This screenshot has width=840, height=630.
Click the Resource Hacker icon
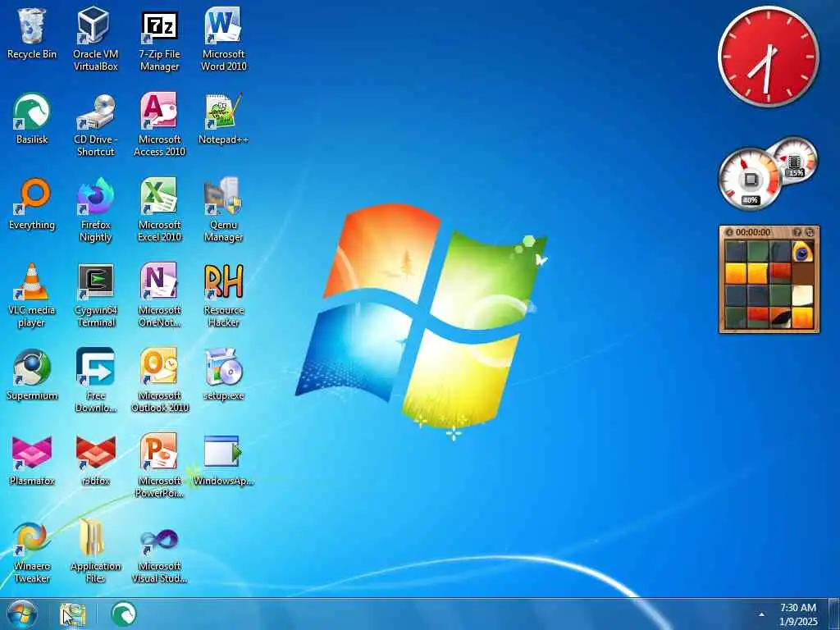(223, 295)
